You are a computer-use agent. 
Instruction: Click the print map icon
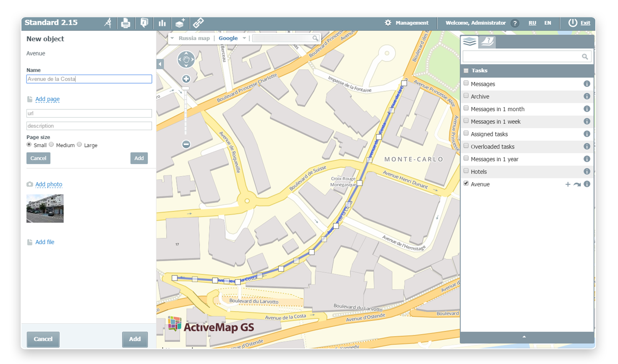pyautogui.click(x=125, y=23)
